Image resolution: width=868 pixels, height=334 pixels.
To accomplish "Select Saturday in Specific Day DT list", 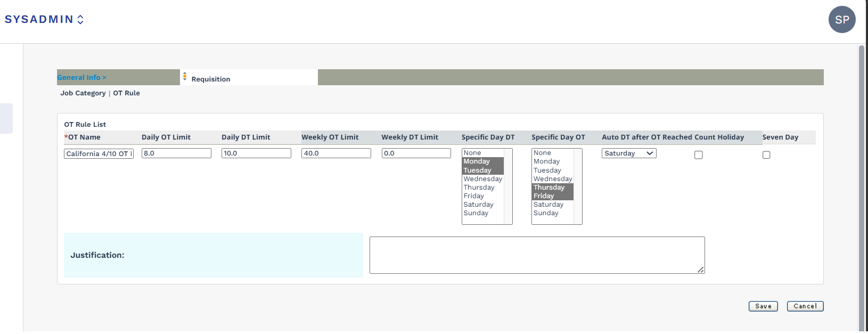I will click(x=482, y=205).
